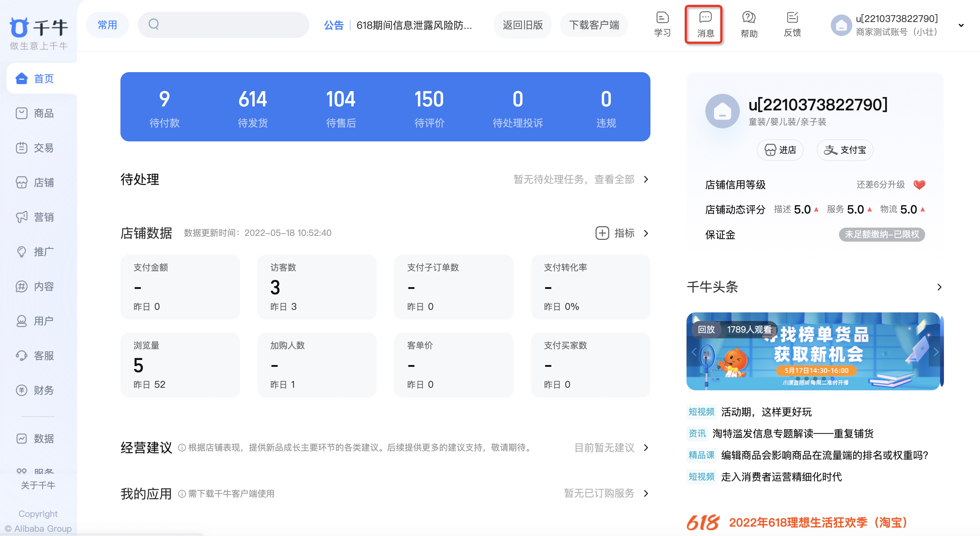Open 活动期，这样更好玩 article
Viewport: 980px width, 536px height.
[x=766, y=412]
